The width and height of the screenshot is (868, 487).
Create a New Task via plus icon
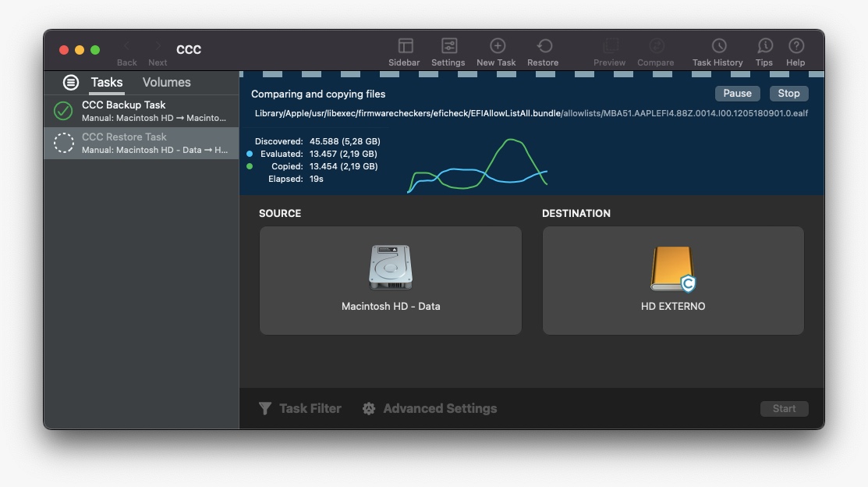pos(497,46)
